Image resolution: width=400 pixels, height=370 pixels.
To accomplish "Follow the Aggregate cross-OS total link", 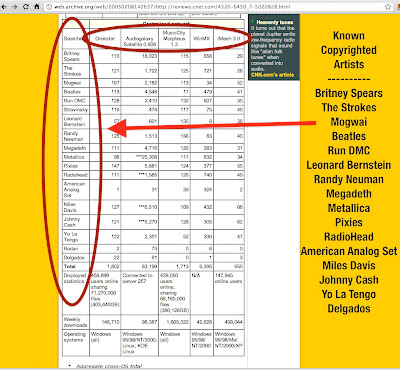I will point(109,366).
